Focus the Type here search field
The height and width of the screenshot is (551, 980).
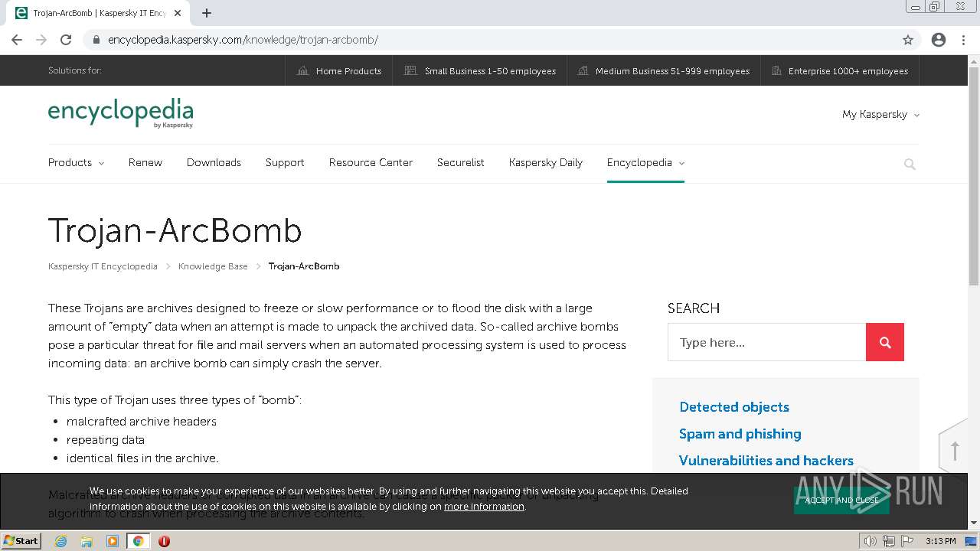pyautogui.click(x=767, y=342)
